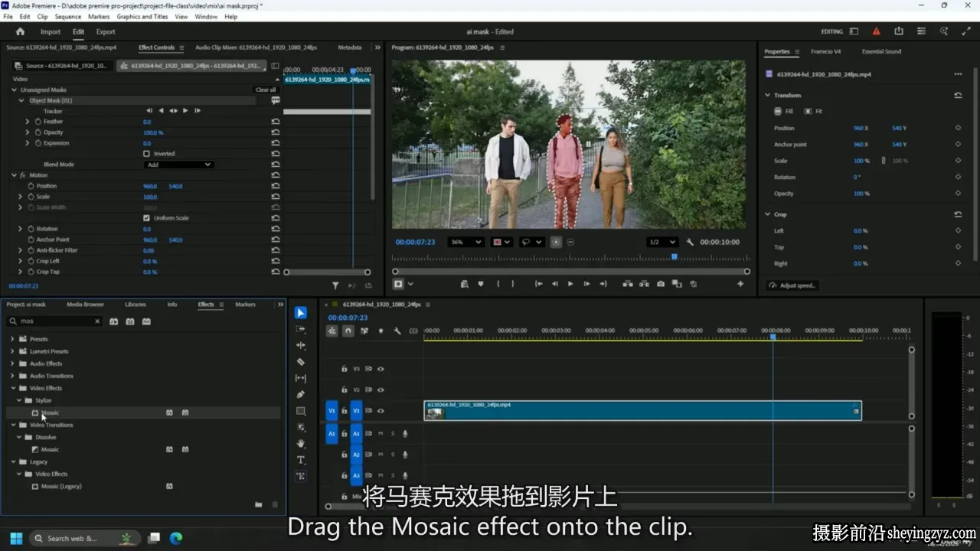The height and width of the screenshot is (551, 980).
Task: Step forward one frame in Program Monitor
Action: [586, 284]
